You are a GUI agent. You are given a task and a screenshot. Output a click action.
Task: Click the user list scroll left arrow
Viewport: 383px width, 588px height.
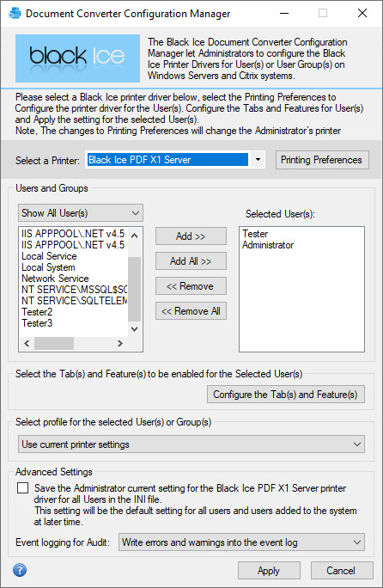27,343
